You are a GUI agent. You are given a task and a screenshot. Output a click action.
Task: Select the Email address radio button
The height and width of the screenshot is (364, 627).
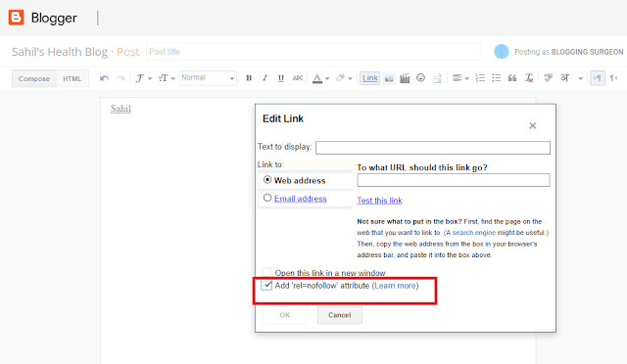267,198
